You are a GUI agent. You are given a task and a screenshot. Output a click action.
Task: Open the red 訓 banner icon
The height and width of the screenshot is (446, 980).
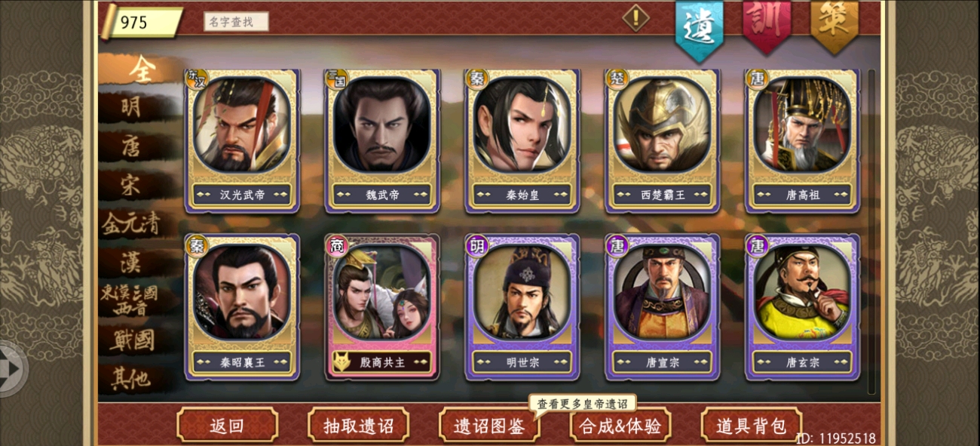coord(767,26)
